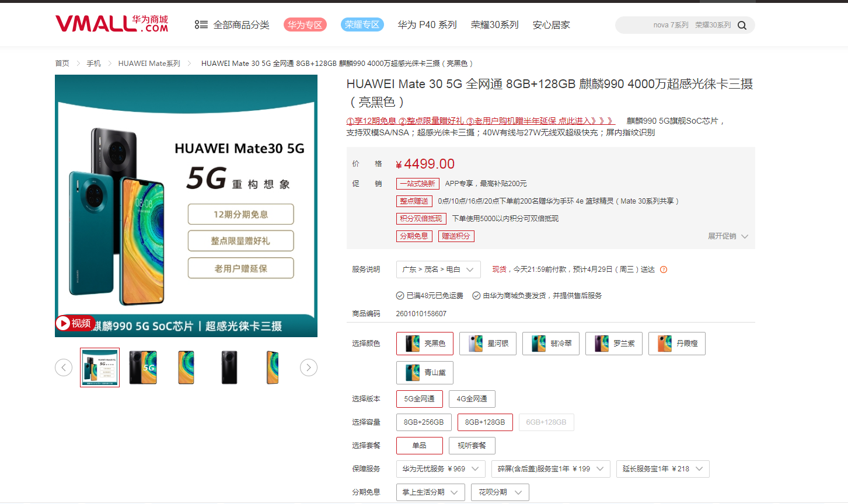Choose the 罗兰紫 color option
The width and height of the screenshot is (848, 504).
click(x=614, y=344)
